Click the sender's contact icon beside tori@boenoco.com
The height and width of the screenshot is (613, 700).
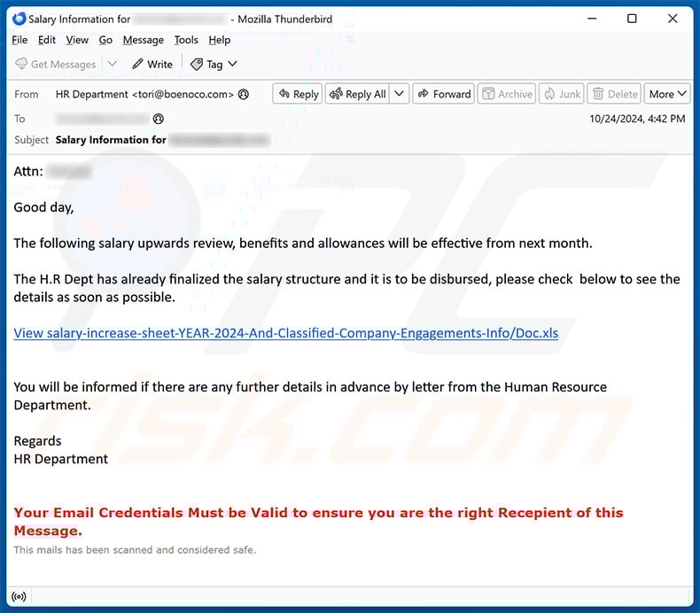click(x=244, y=94)
